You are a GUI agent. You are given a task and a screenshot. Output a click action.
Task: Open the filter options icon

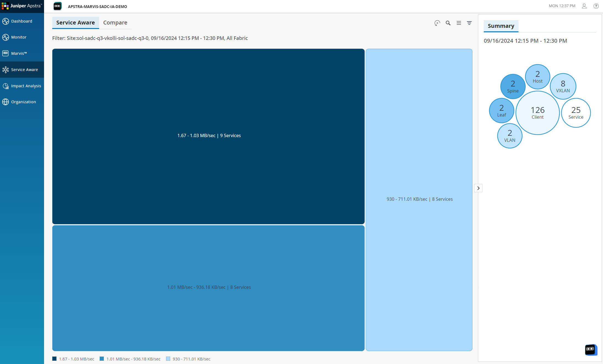469,23
